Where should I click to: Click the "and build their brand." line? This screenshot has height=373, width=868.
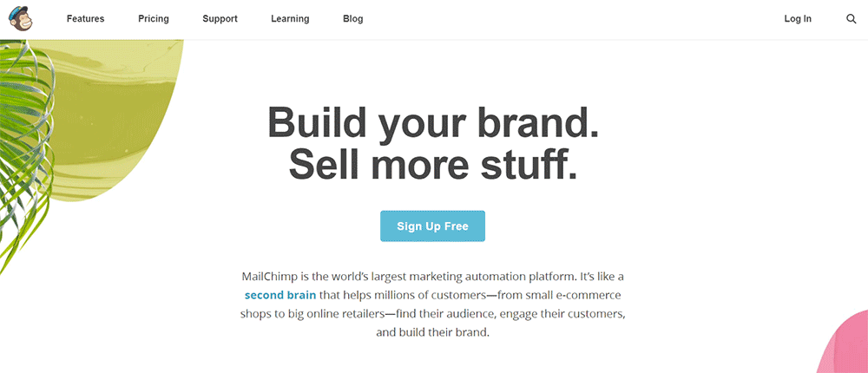(x=433, y=332)
